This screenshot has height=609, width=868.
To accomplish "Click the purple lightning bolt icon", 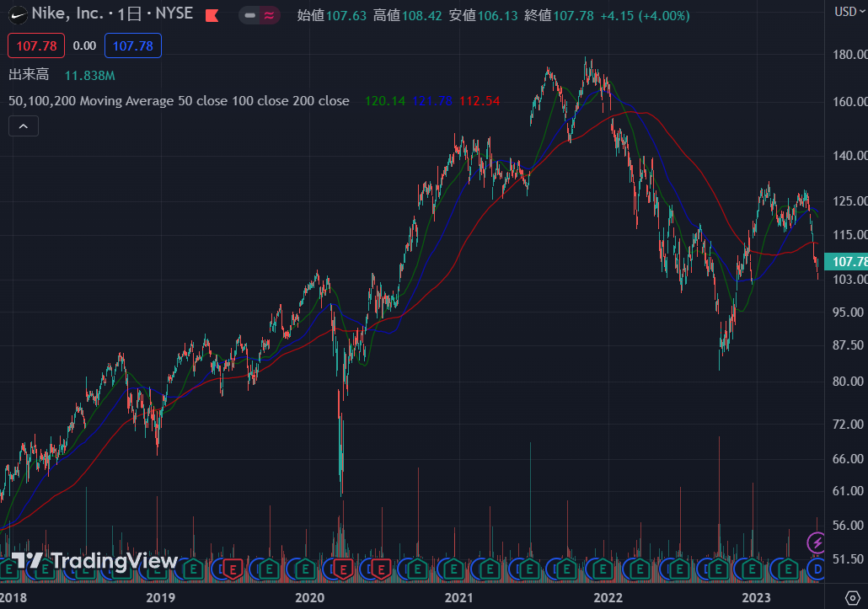I will tap(817, 542).
